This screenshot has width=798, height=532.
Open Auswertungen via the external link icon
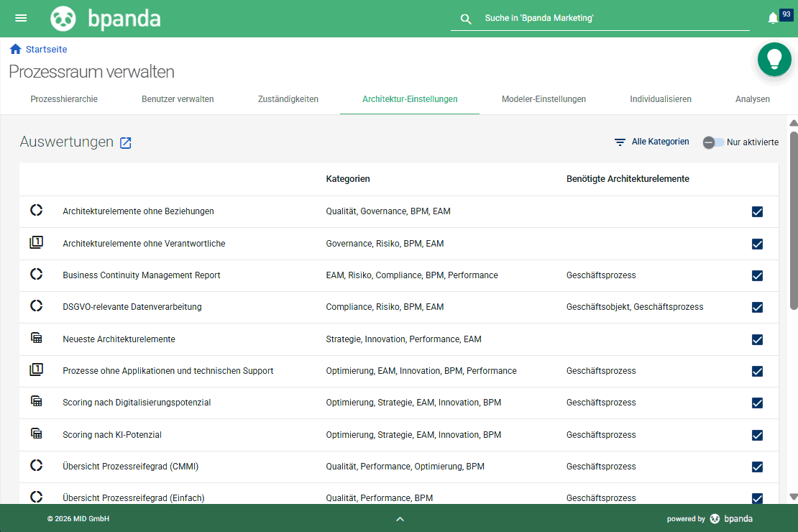coord(126,143)
